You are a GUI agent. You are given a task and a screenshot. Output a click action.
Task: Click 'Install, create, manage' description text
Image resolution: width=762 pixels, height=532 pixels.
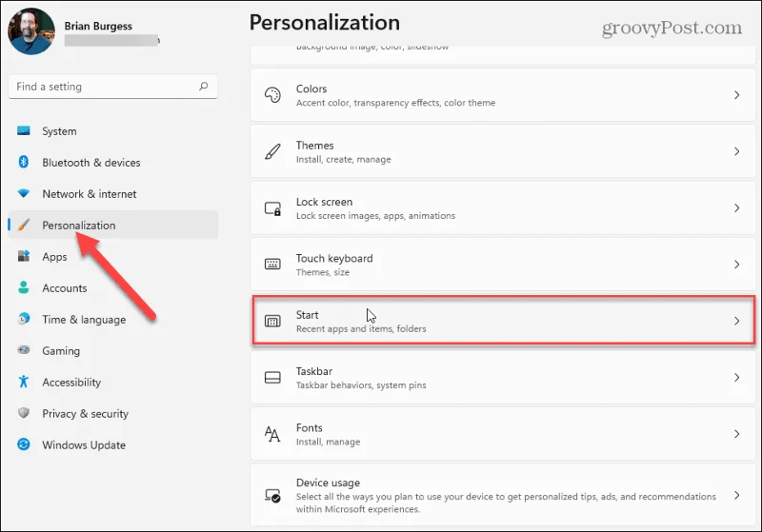click(344, 159)
